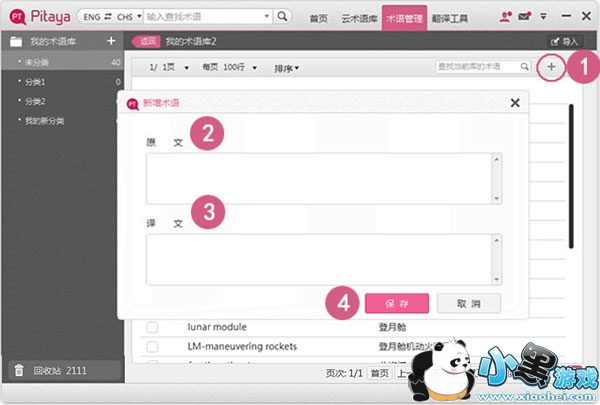Close the 新增术语 dialog
The height and width of the screenshot is (405, 600).
[515, 102]
